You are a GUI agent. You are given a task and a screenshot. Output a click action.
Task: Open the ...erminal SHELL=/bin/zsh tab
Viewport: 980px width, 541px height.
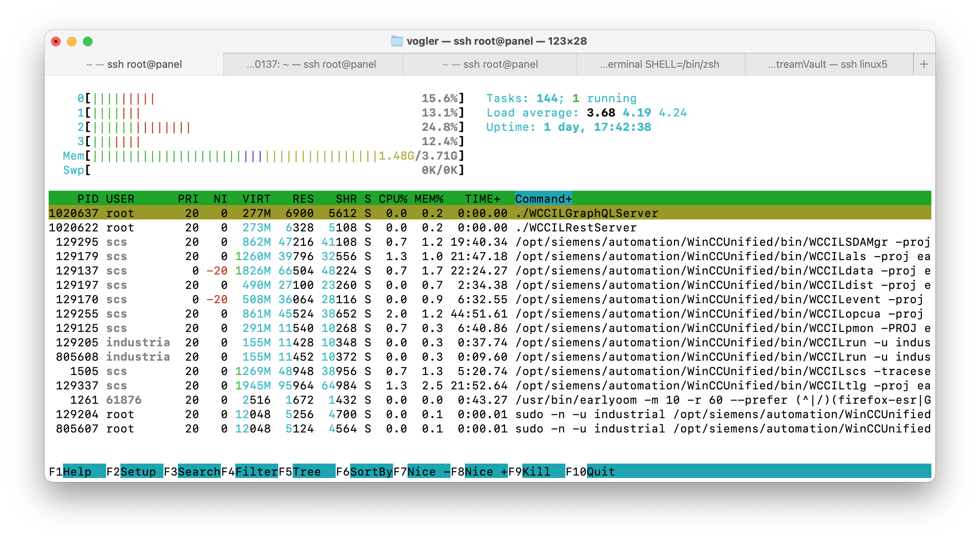pyautogui.click(x=661, y=64)
